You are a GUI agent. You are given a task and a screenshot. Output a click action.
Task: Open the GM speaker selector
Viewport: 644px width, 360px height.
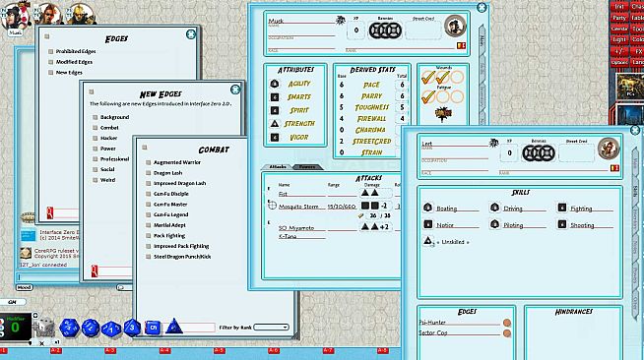13,302
